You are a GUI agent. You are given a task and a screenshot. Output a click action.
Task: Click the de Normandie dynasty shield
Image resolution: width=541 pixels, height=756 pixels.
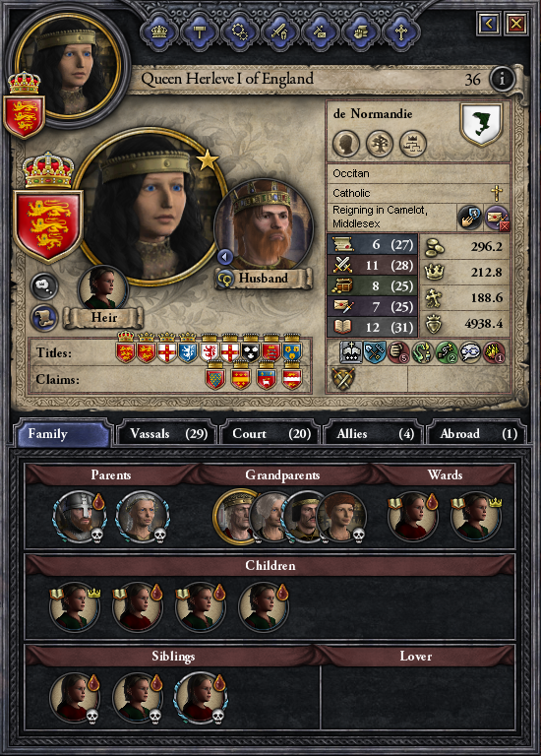click(481, 124)
